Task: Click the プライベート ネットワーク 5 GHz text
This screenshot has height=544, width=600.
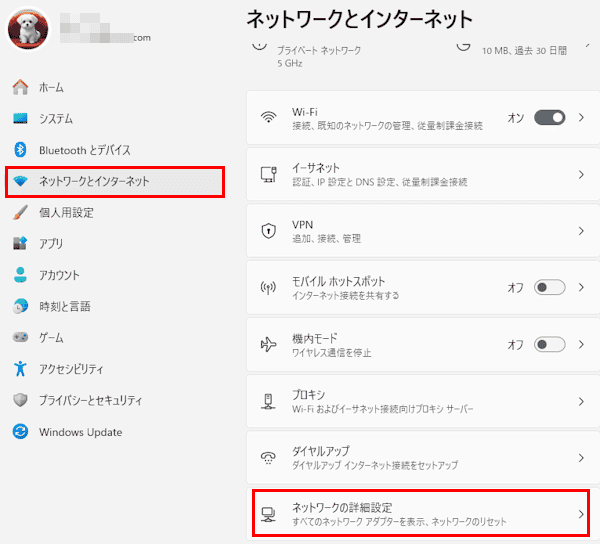Action: tap(319, 57)
